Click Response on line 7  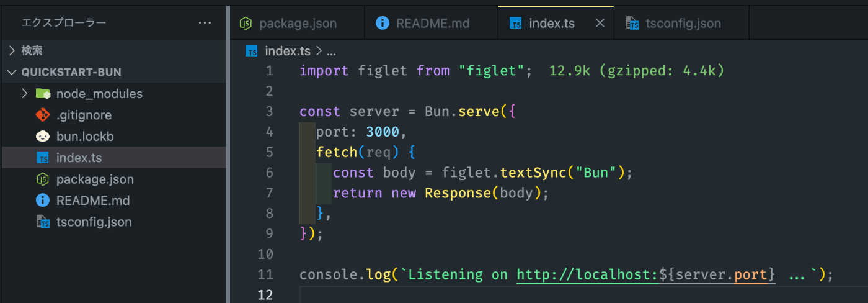coord(458,193)
